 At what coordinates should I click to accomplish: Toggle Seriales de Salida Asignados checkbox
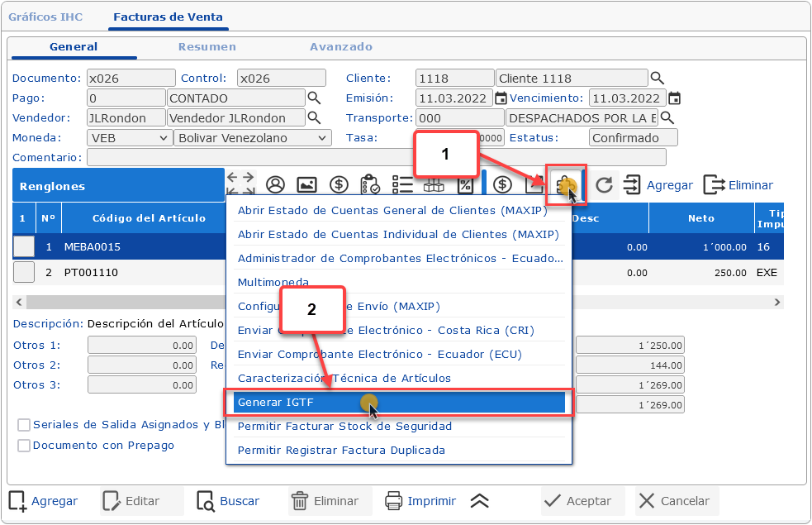(x=24, y=425)
